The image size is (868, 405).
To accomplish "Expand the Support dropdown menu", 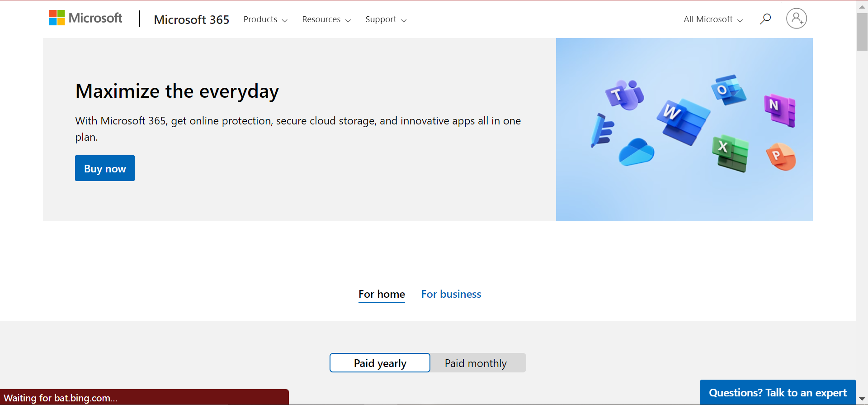I will (386, 19).
